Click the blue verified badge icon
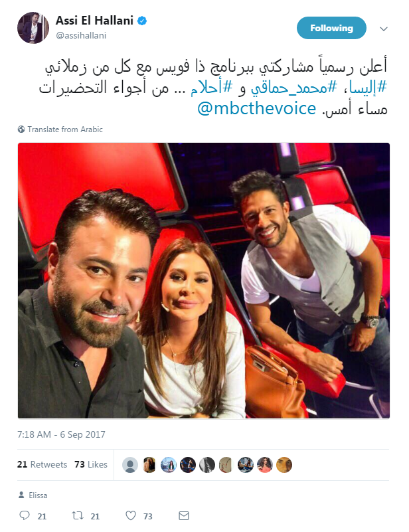This screenshot has height=532, width=409. click(x=142, y=21)
